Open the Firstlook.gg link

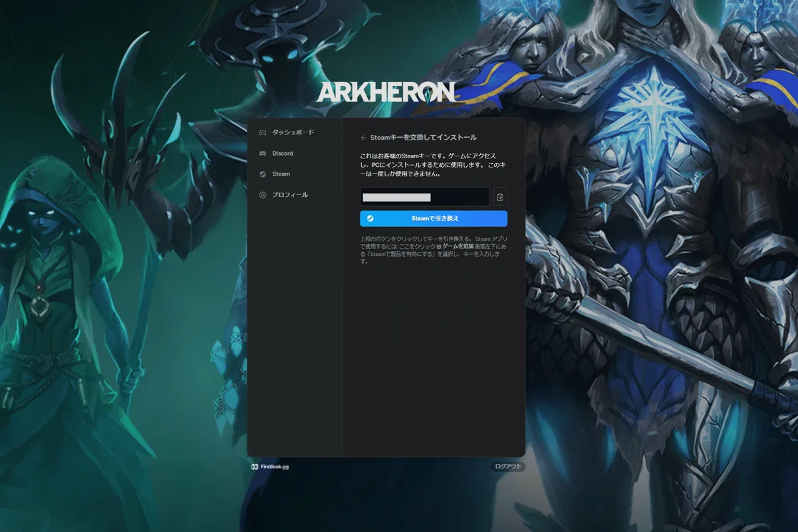pos(270,467)
